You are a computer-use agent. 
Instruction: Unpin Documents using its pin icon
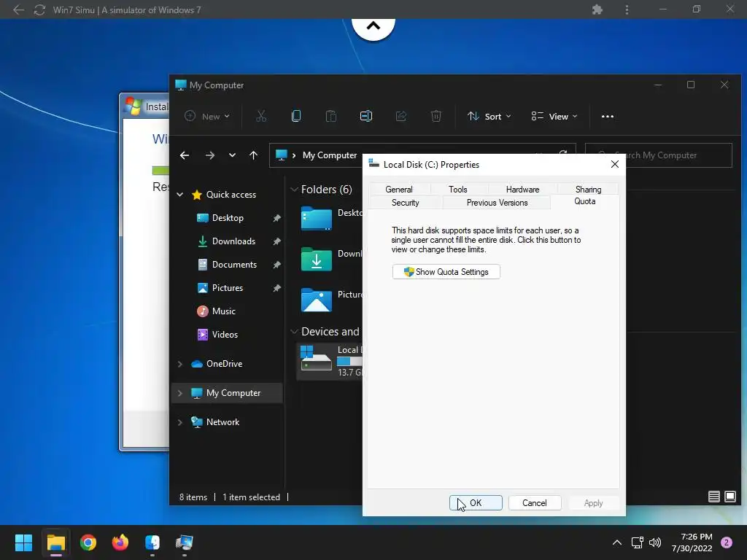coord(276,265)
